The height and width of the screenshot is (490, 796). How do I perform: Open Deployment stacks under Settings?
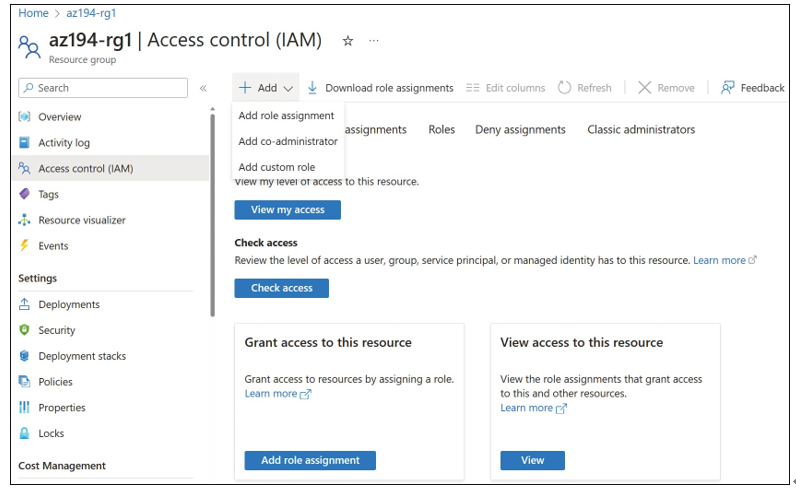(82, 356)
